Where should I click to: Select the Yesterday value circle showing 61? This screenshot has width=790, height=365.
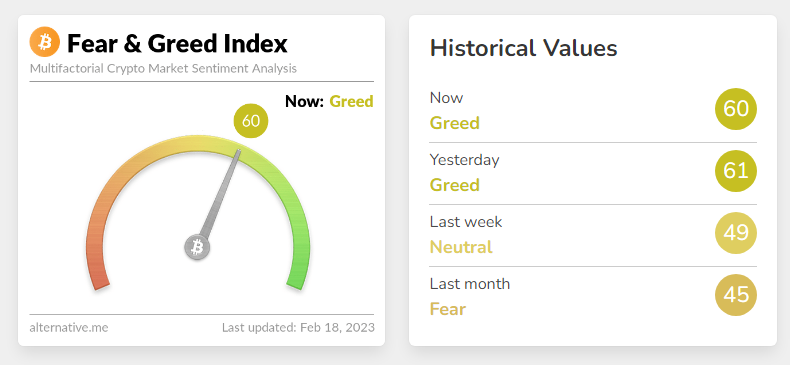[736, 171]
